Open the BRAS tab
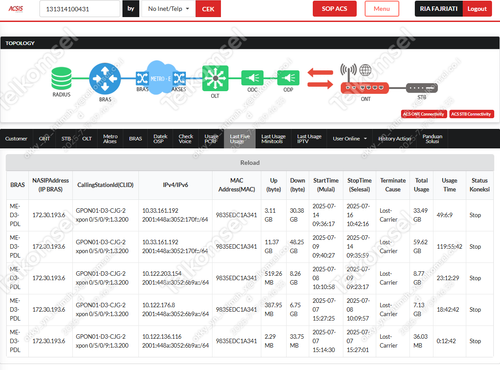500x370 pixels. (x=135, y=138)
